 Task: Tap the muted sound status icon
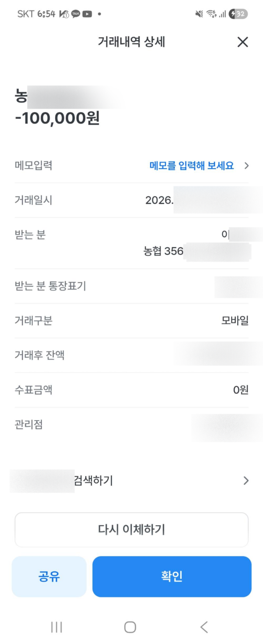(x=199, y=14)
